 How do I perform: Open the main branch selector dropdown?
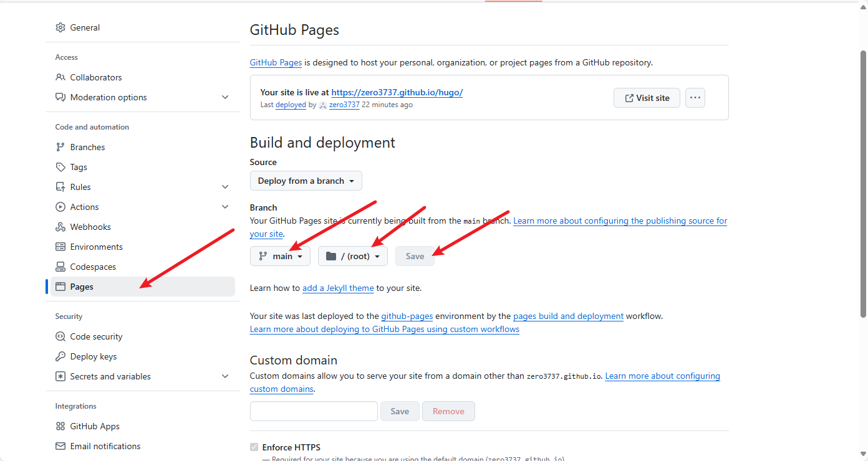280,256
